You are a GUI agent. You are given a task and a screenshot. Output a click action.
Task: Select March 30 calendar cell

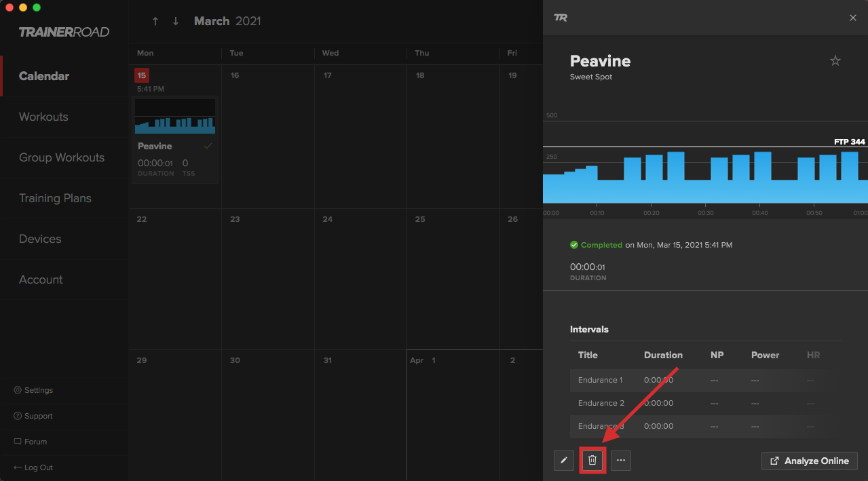(x=268, y=415)
